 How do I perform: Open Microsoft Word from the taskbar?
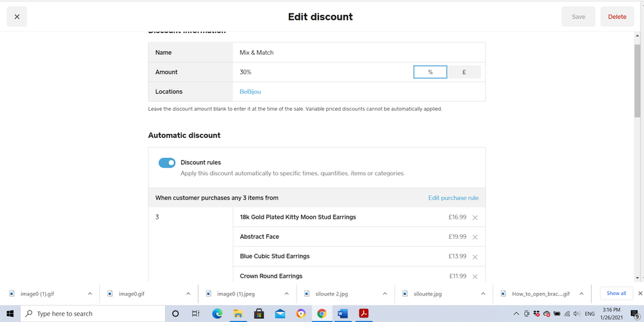342,314
